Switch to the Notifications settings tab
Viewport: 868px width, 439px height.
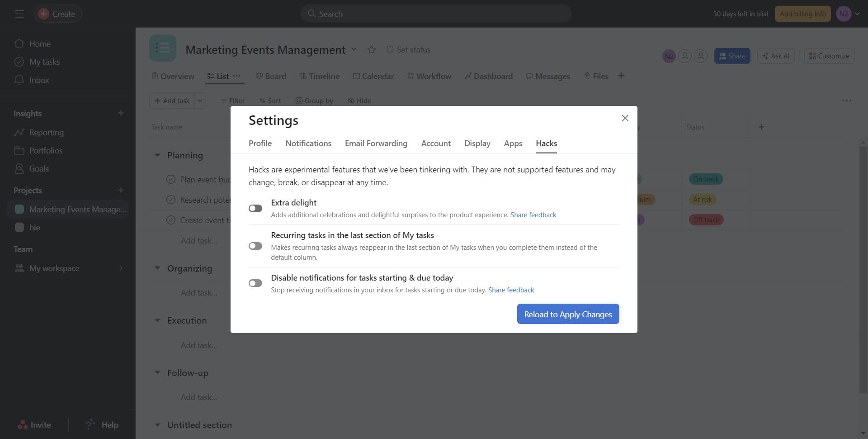pos(308,143)
